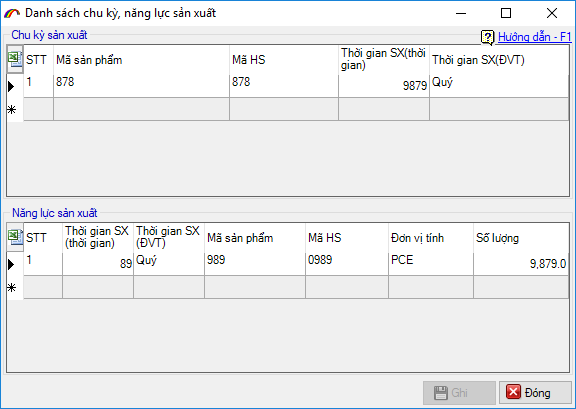Select the row arrow indicator in Chu kỳ sản xuất
This screenshot has width=576, height=409.
(x=11, y=86)
